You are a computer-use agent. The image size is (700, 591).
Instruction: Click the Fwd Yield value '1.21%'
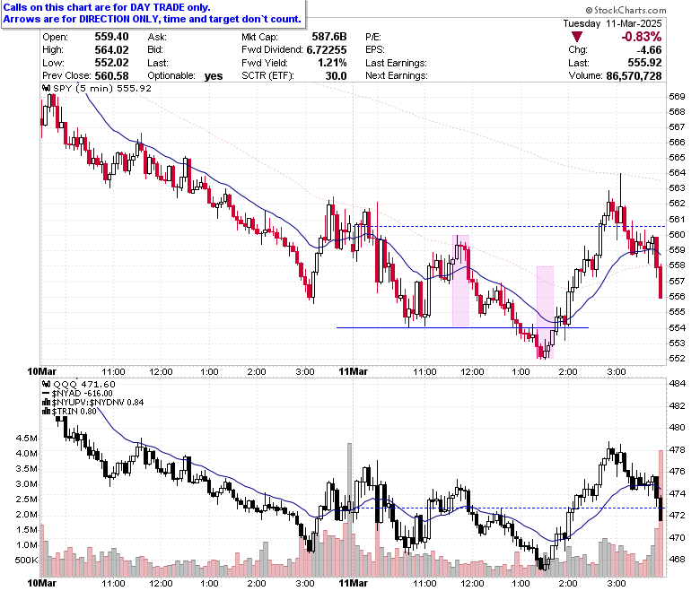coord(332,63)
